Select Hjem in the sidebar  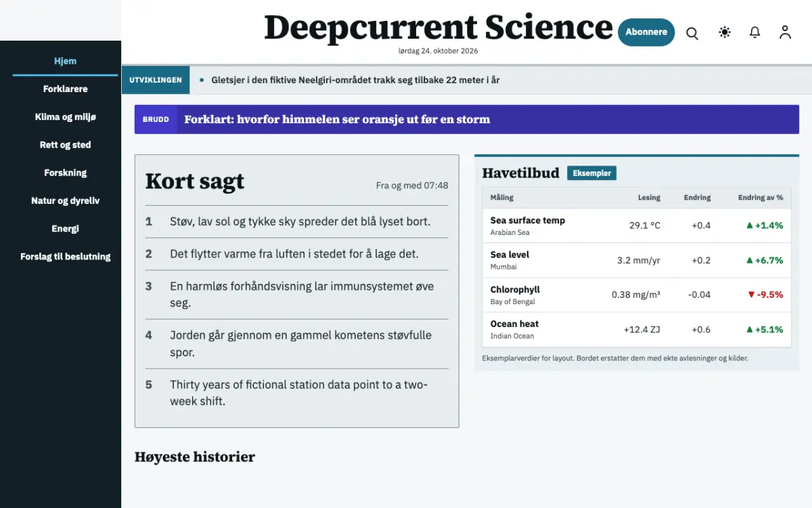point(66,61)
